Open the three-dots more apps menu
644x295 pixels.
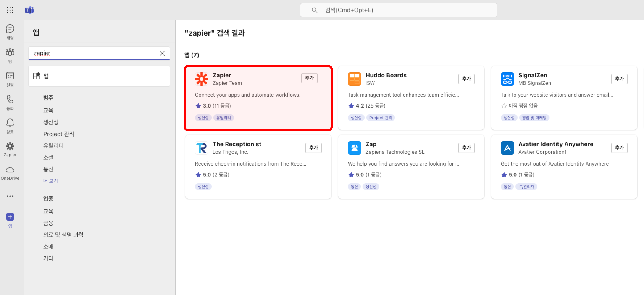click(x=10, y=196)
